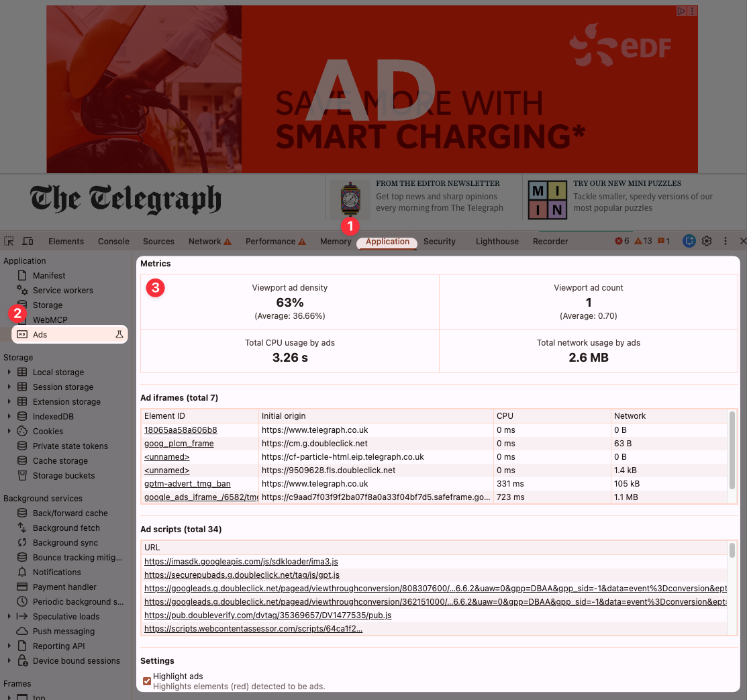The width and height of the screenshot is (747, 700).
Task: Open the gptm-advert_tmg_ban iframe link
Action: point(187,484)
